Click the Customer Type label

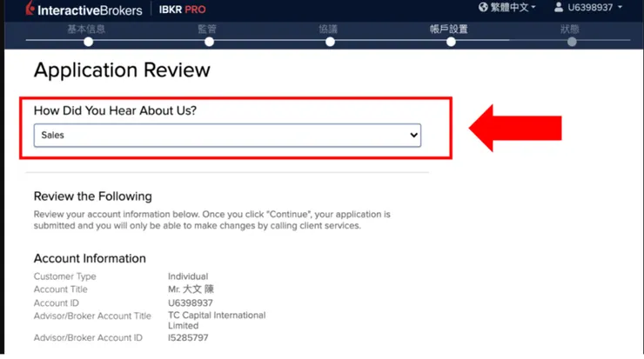click(65, 276)
